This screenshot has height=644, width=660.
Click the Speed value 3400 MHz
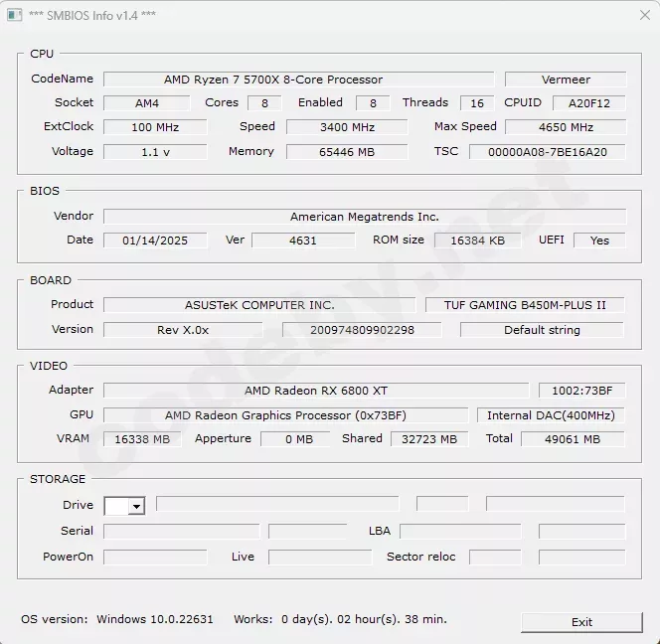point(347,127)
